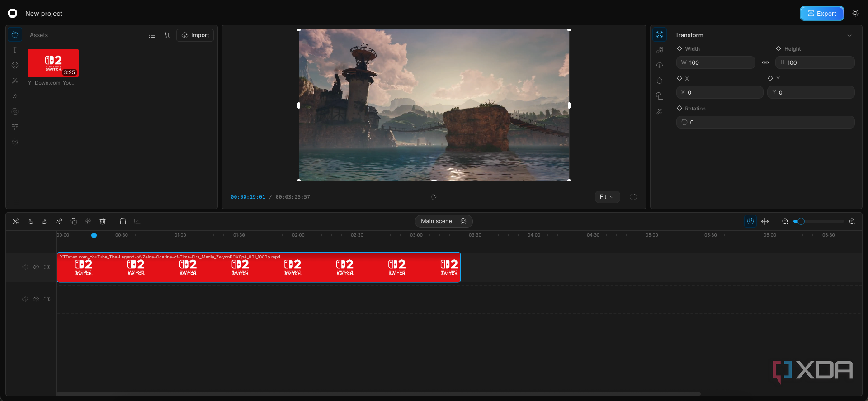The width and height of the screenshot is (868, 401).
Task: Open the magic wand effects panel in left sidebar
Action: [x=15, y=81]
